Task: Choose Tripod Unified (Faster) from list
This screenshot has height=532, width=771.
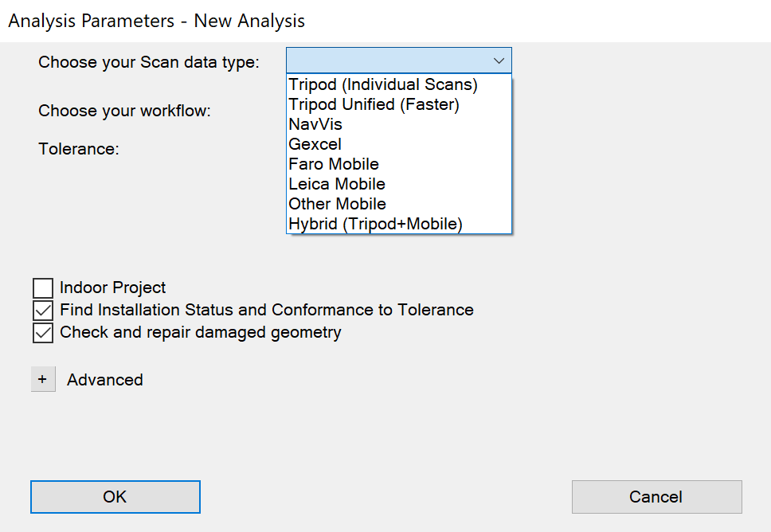Action: pyautogui.click(x=374, y=104)
